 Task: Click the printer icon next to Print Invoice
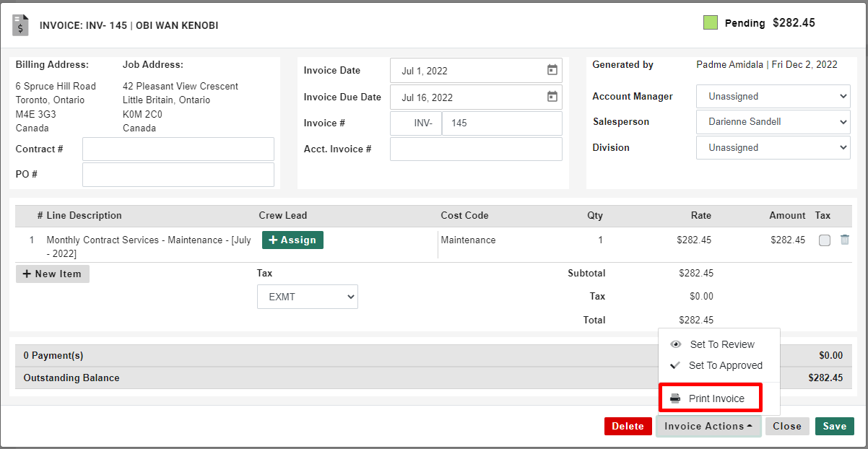click(x=675, y=398)
